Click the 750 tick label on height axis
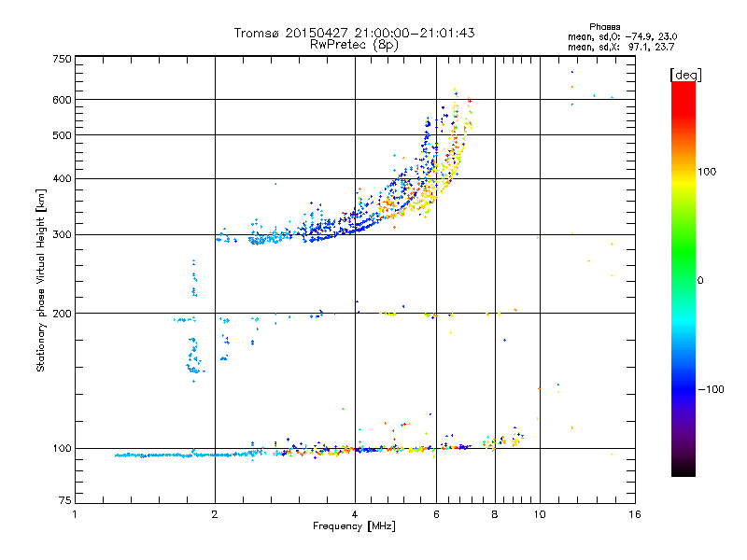This screenshot has height=560, width=747. pyautogui.click(x=62, y=59)
